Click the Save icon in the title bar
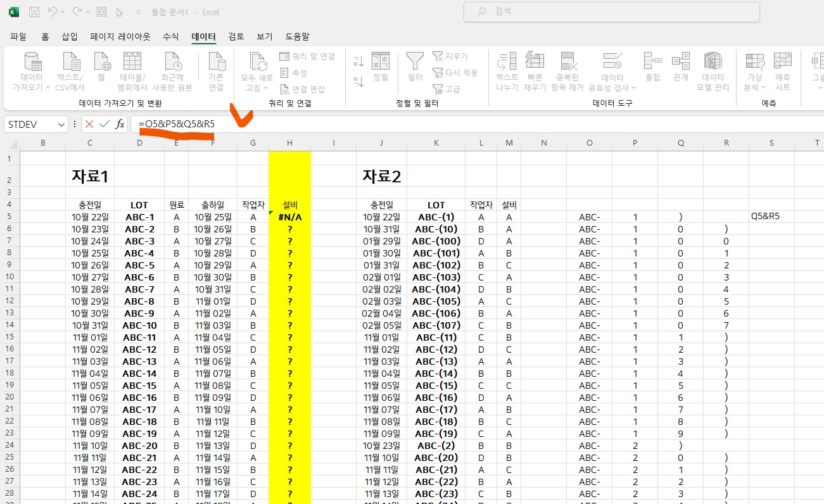Image resolution: width=824 pixels, height=504 pixels. click(34, 11)
